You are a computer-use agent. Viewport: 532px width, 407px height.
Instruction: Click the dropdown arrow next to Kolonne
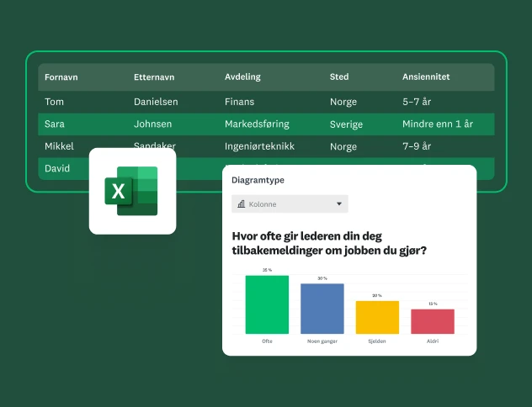coord(339,204)
